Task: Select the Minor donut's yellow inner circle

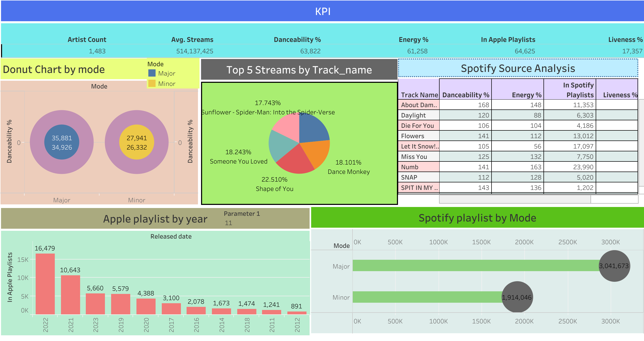Action: click(x=136, y=142)
